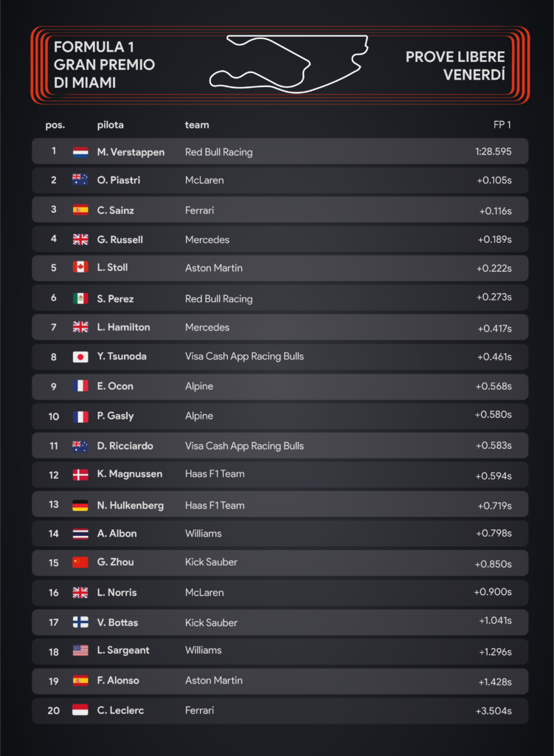The height and width of the screenshot is (756, 554).
Task: Click the Japan flag next to Y. Tsunoda
Action: click(80, 357)
